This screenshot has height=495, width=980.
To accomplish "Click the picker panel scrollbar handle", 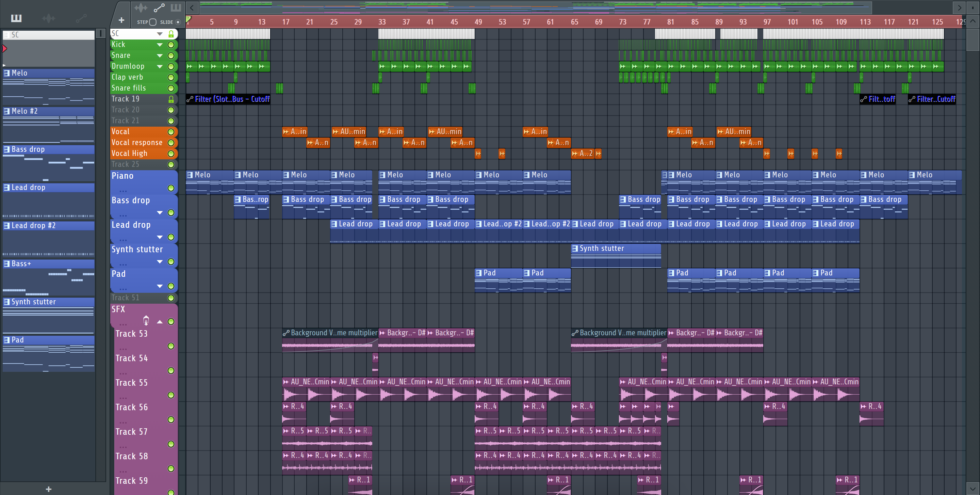I will pyautogui.click(x=100, y=34).
